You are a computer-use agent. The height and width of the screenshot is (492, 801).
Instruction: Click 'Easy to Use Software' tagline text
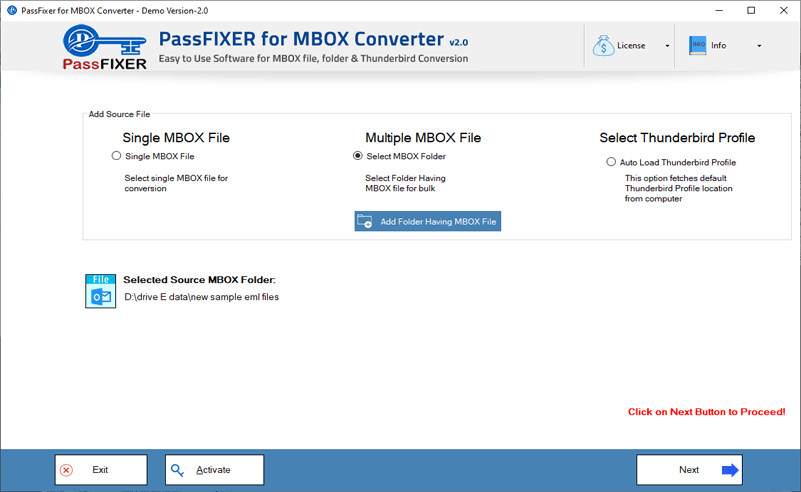313,58
